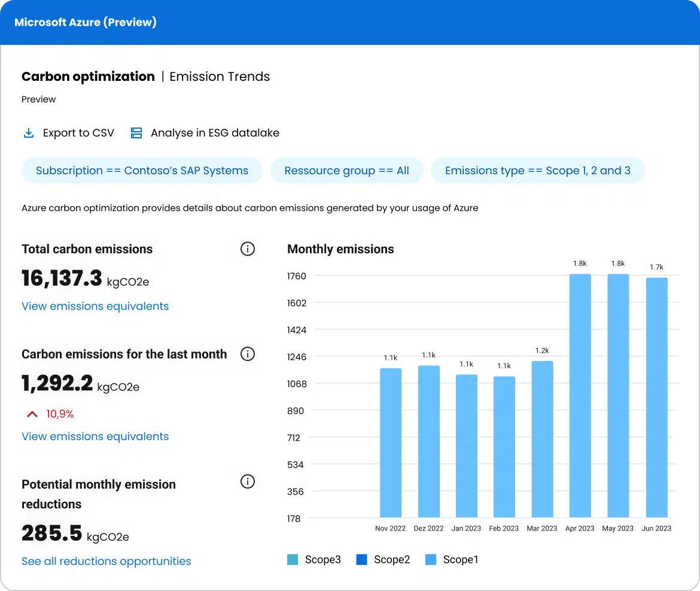Viewport: 700px width, 591px height.
Task: Toggle Scope2 legend swatch
Action: click(x=361, y=560)
